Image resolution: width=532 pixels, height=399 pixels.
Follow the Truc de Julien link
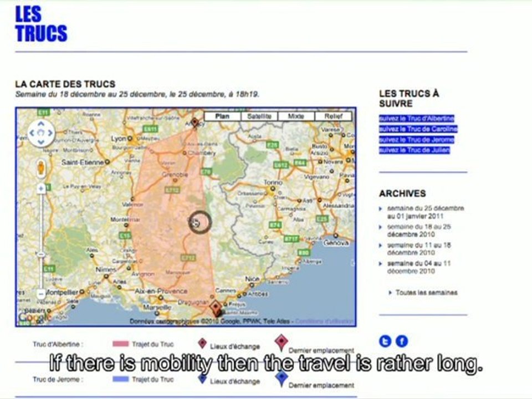coord(415,150)
